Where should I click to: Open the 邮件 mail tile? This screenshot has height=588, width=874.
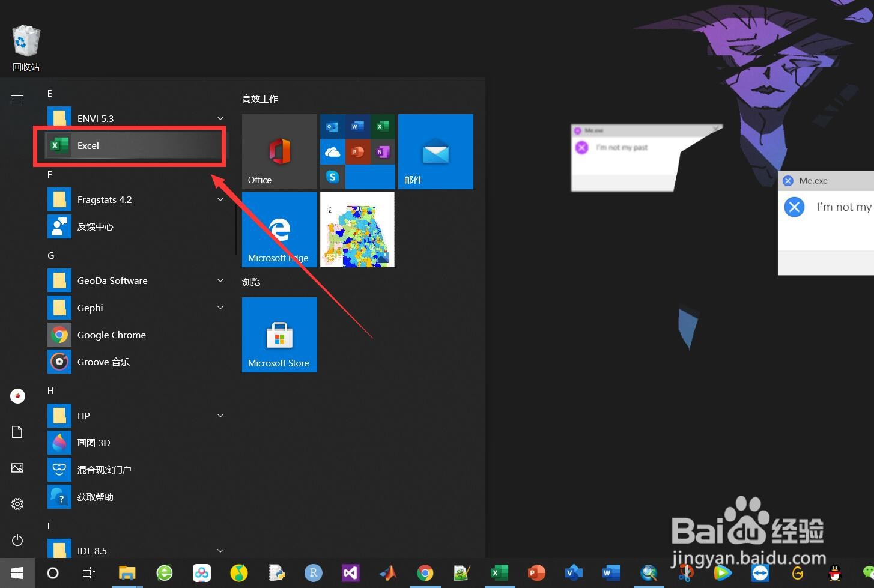click(x=435, y=151)
